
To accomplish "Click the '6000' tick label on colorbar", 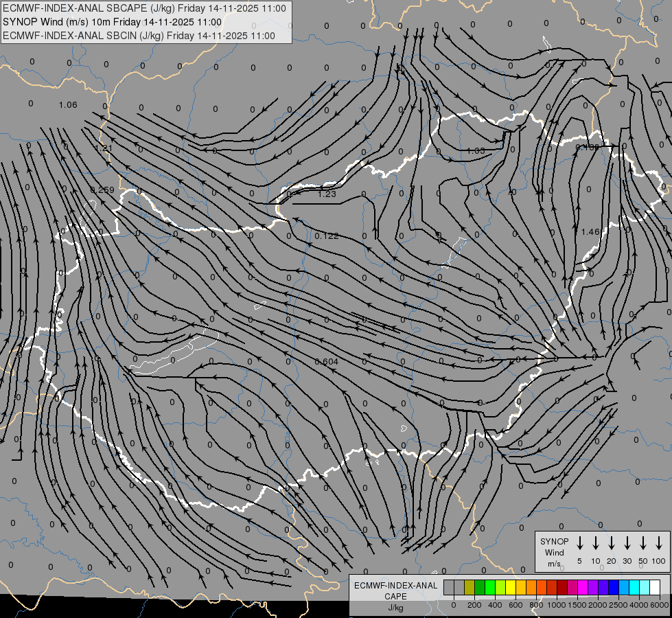I will (x=660, y=605).
